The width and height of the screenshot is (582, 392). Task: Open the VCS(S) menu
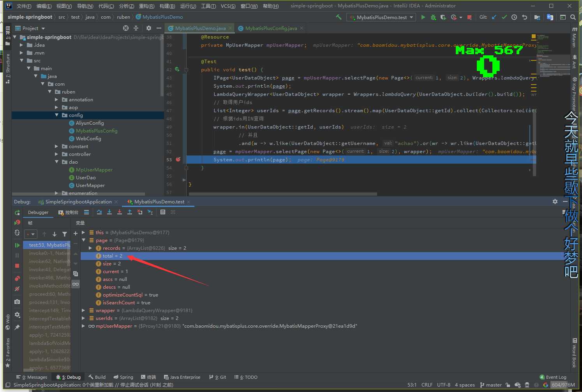[x=228, y=6]
